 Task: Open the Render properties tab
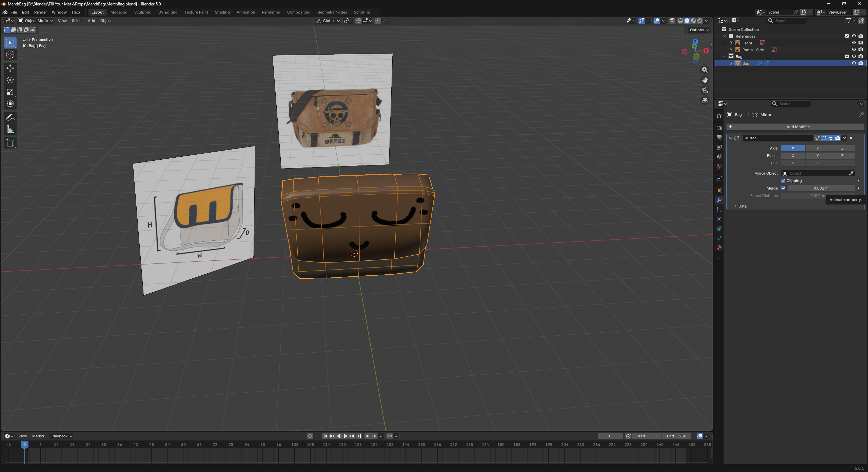719,128
